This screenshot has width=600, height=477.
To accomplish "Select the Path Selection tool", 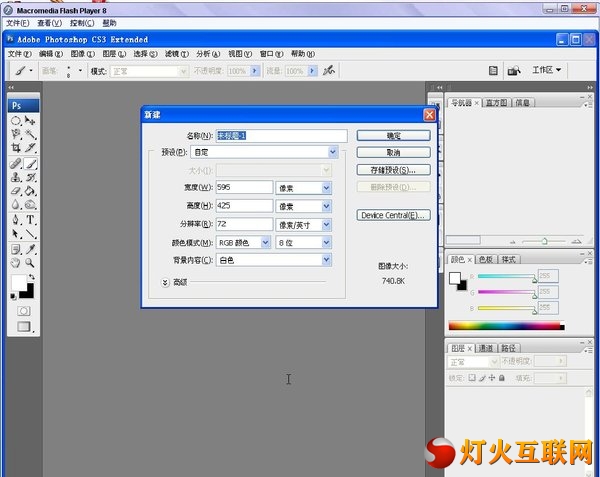I will coord(16,233).
